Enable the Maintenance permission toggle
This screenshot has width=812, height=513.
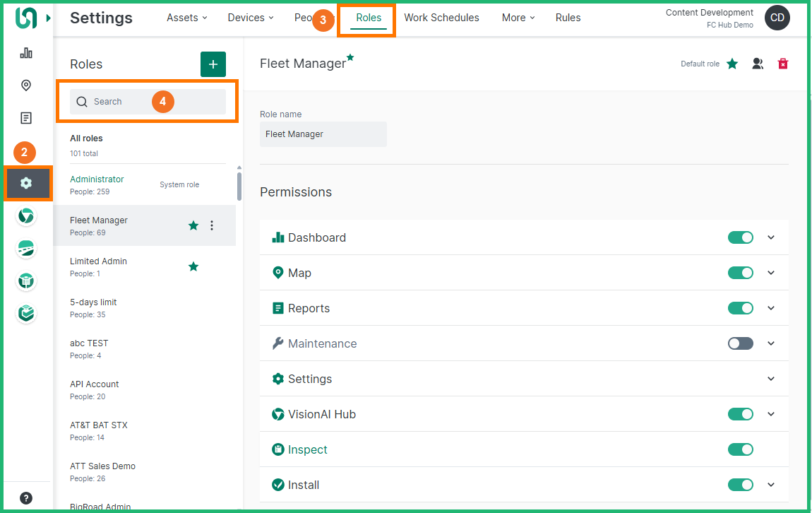(740, 343)
